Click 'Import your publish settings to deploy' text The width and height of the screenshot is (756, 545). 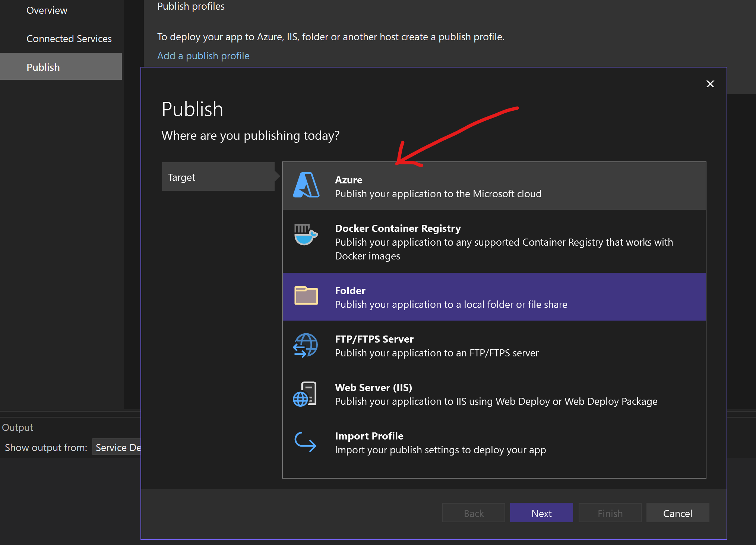pos(440,450)
